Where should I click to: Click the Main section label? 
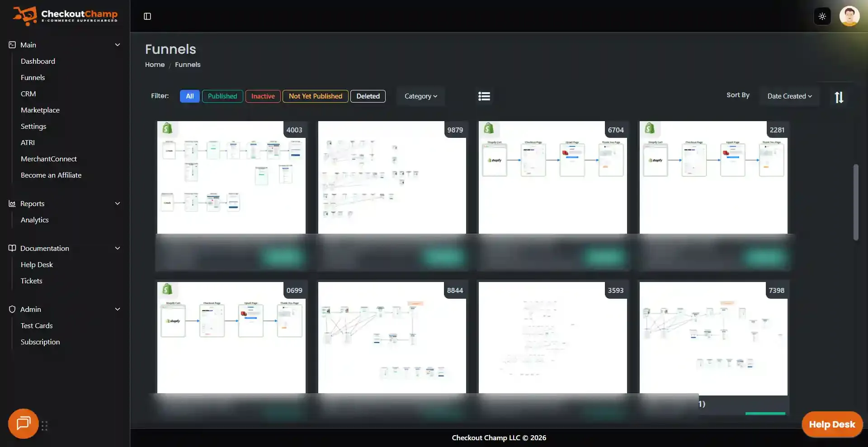[28, 45]
